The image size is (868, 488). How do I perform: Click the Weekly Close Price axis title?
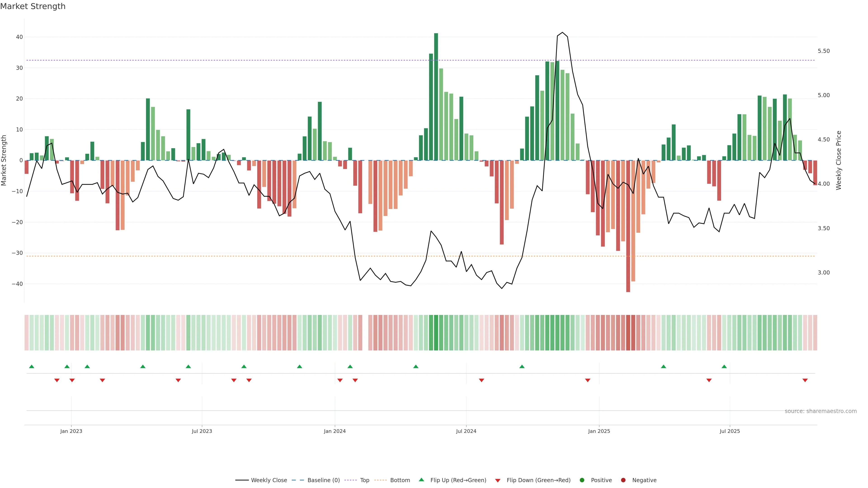[839, 160]
